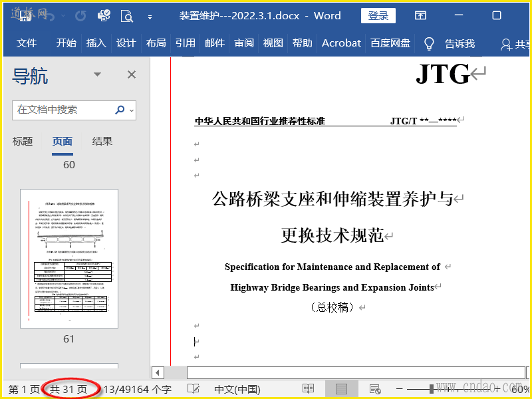Viewport: 532px width, 399px height.
Task: Click the zoom slider handle
Action: point(431,389)
